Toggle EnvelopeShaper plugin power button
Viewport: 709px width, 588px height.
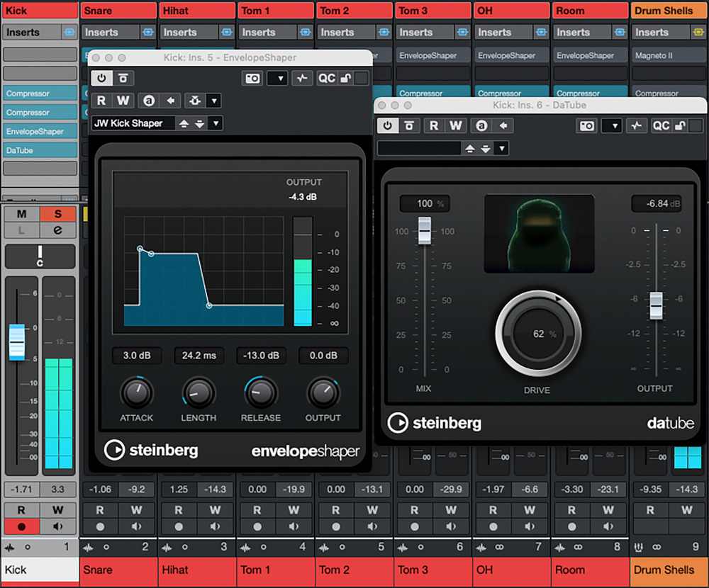pos(101,78)
